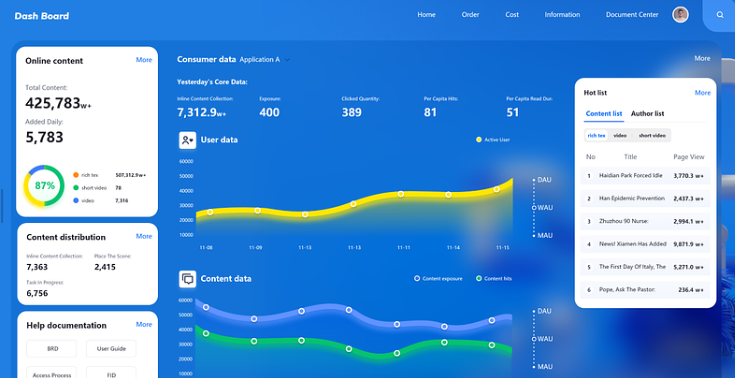Open Han Epidemic Prevention row
Viewport: 735px width, 378px height.
pos(645,198)
